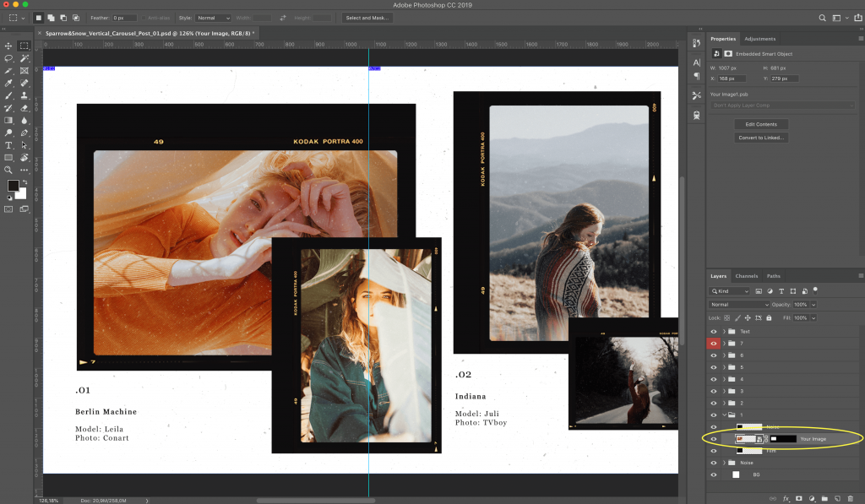Select the Gradient tool
The height and width of the screenshot is (504, 865).
[8, 120]
